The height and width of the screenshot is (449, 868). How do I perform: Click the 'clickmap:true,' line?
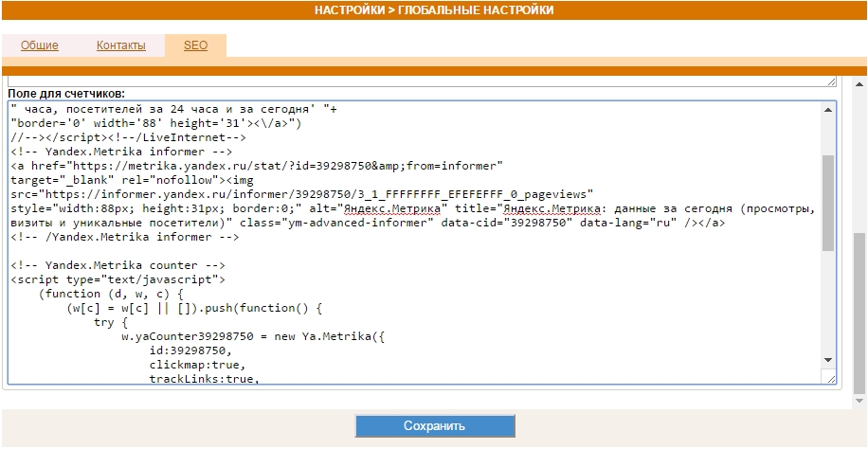point(198,365)
